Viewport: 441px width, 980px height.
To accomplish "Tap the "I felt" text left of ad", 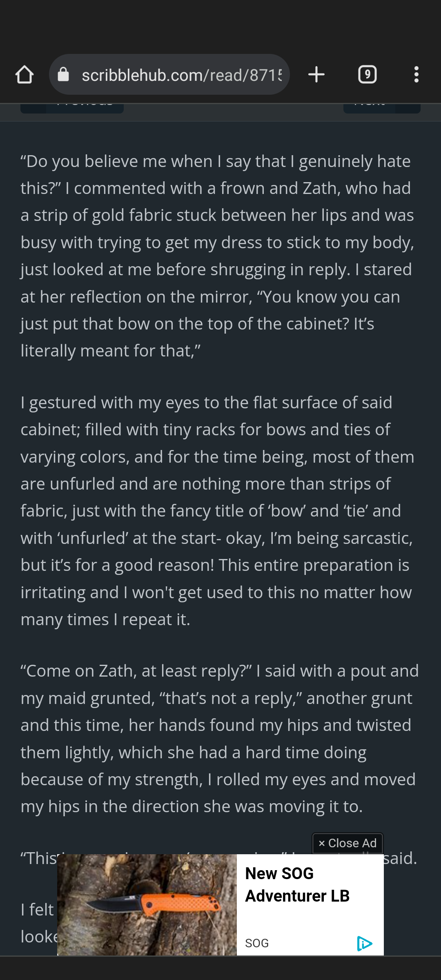I will [37, 909].
